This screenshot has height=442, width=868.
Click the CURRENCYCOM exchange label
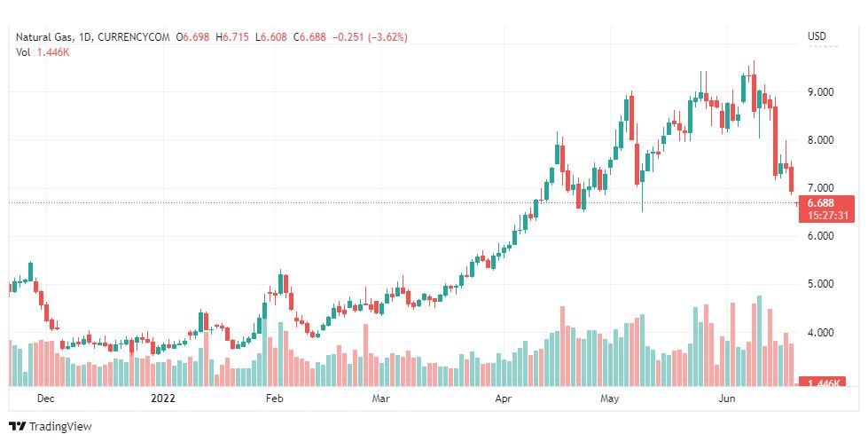[133, 37]
